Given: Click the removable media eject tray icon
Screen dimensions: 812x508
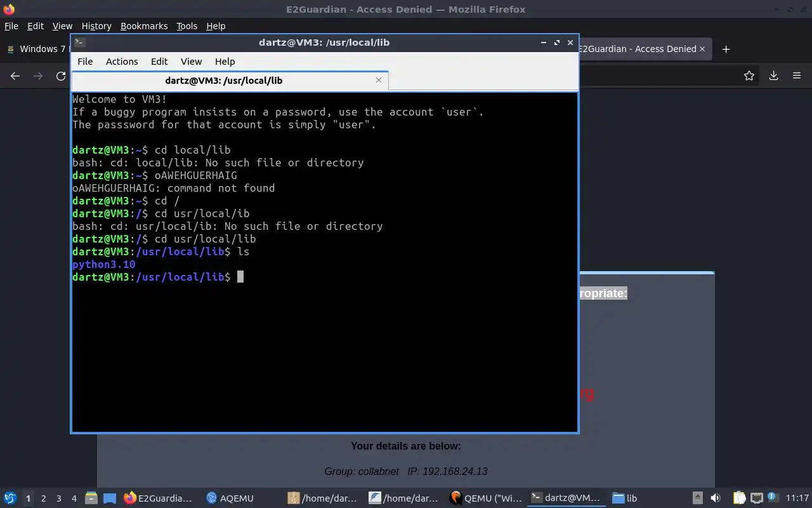Looking at the screenshot, I should pos(698,498).
